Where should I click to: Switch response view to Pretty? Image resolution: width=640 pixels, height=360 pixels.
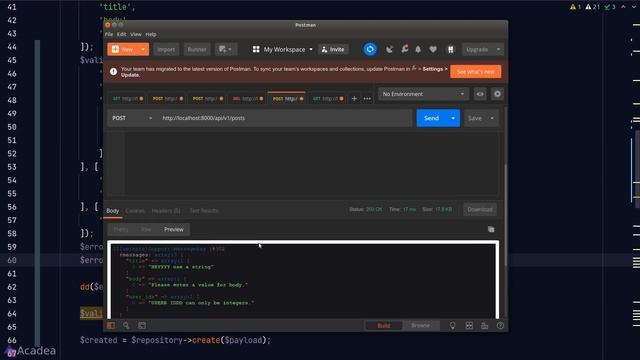click(x=121, y=229)
